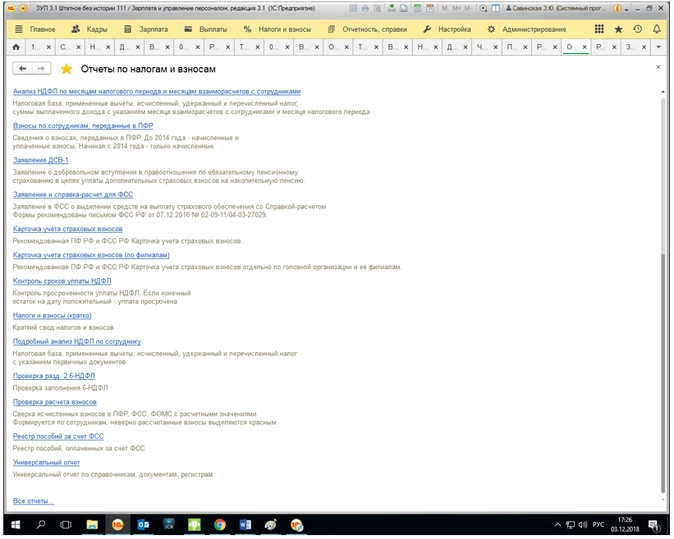Click the calendar icon in title toolbar
This screenshot has height=539, width=674.
429,8
